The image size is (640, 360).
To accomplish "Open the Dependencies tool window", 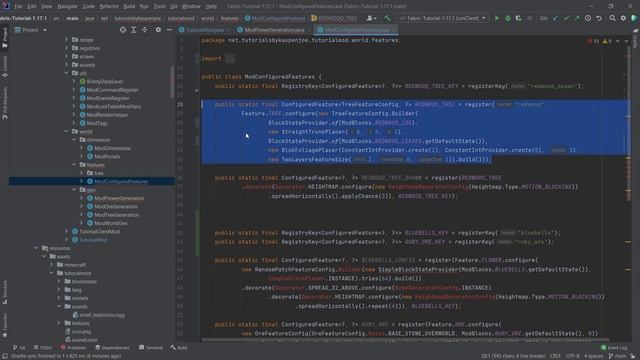I will coord(112,348).
